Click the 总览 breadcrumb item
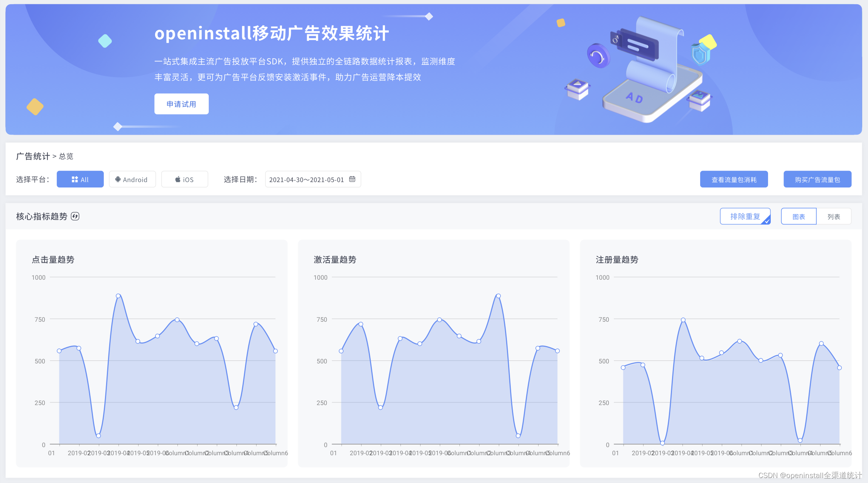 [x=66, y=156]
